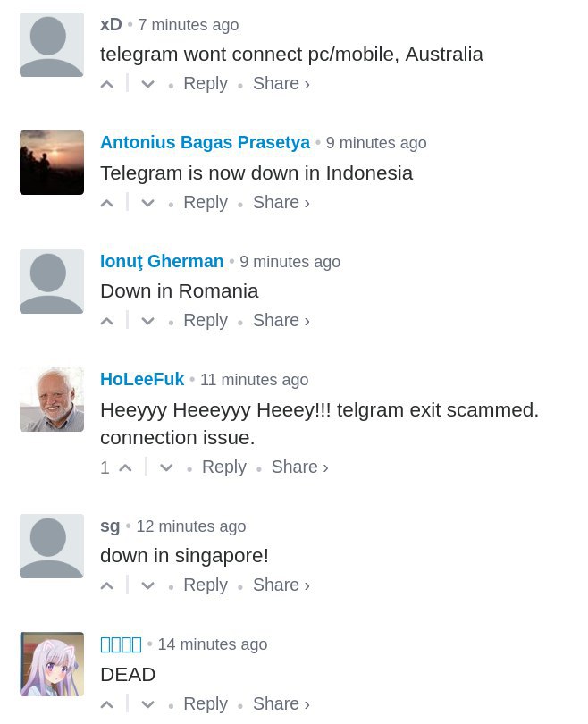Open Share options for HoLeeFuk's comment
Viewport: 588px width, 724px height.
(x=299, y=467)
